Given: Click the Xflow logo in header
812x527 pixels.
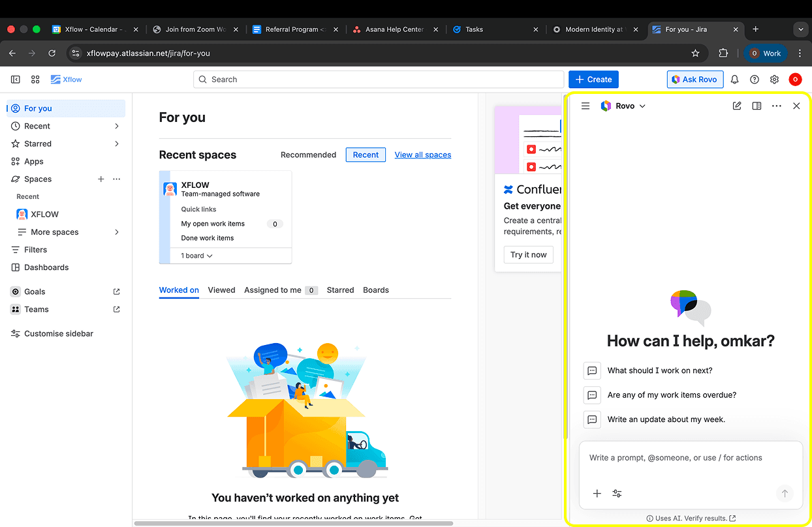Looking at the screenshot, I should click(67, 80).
